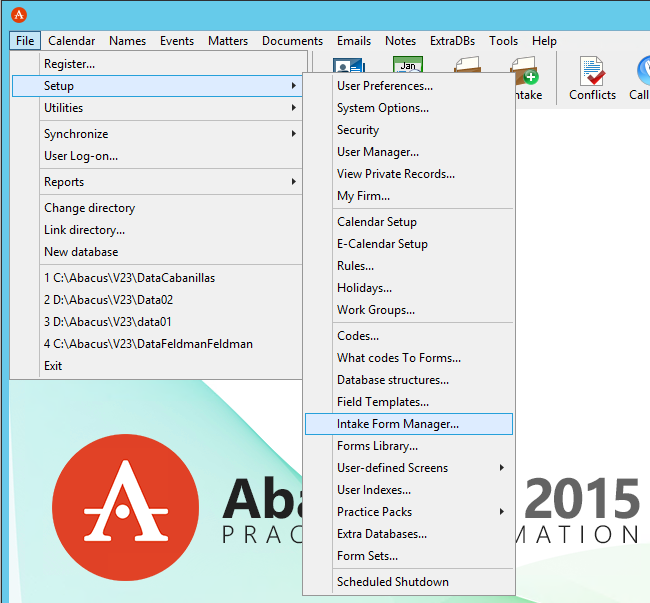Open the File menu
Viewport: 650px width, 603px height.
[25, 41]
